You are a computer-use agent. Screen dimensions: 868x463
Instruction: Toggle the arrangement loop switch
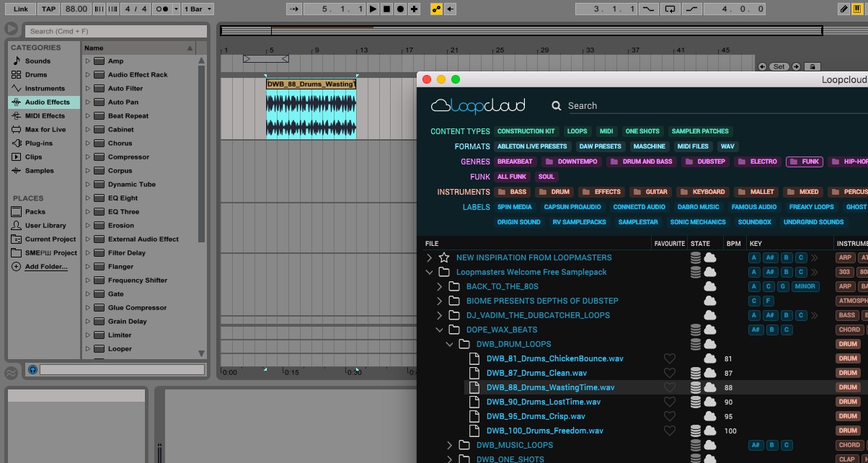670,9
